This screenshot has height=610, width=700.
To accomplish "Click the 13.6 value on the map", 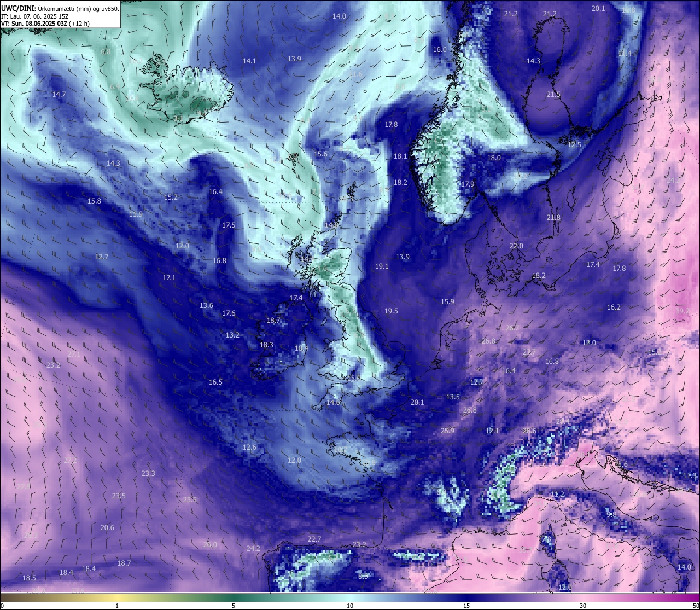I will tap(206, 306).
